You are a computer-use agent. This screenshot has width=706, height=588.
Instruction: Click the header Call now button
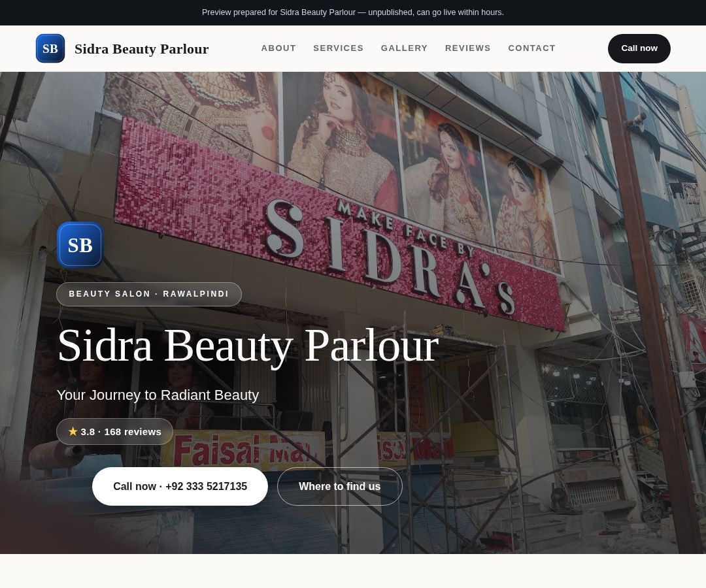coord(639,48)
